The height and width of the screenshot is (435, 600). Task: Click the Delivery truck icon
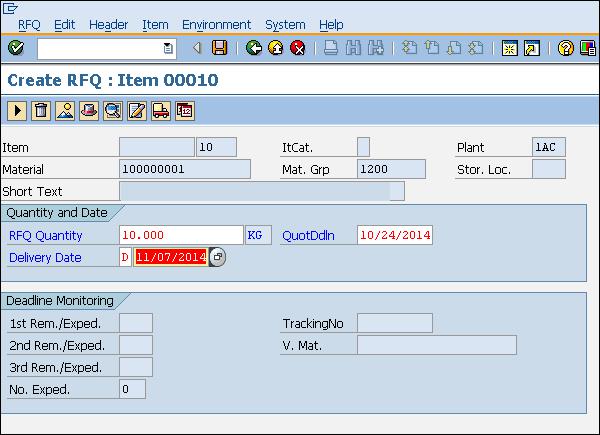point(161,111)
